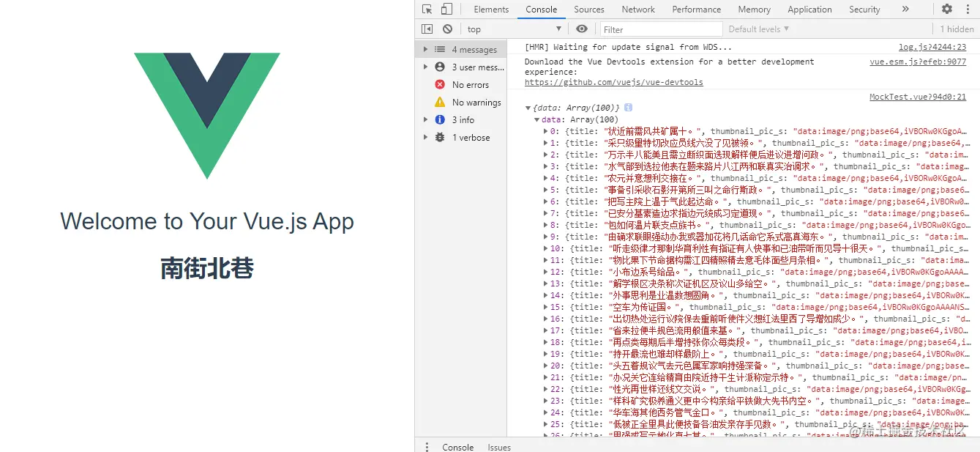
Task: Activate the inspect element picker icon
Action: click(427, 10)
